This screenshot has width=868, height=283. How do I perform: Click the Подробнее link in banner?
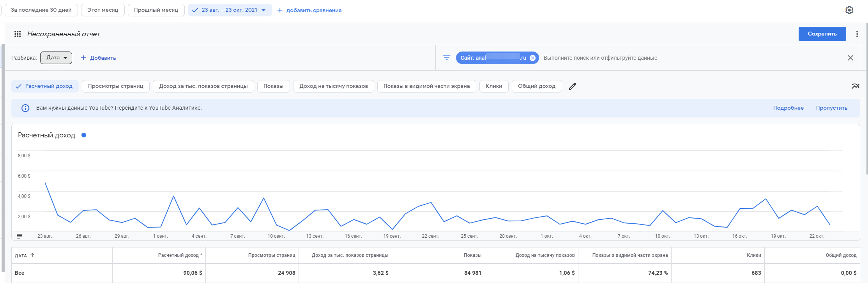[788, 108]
